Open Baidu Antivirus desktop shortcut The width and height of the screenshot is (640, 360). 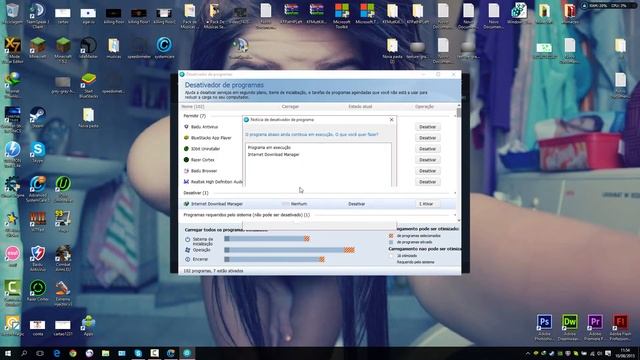(x=38, y=258)
